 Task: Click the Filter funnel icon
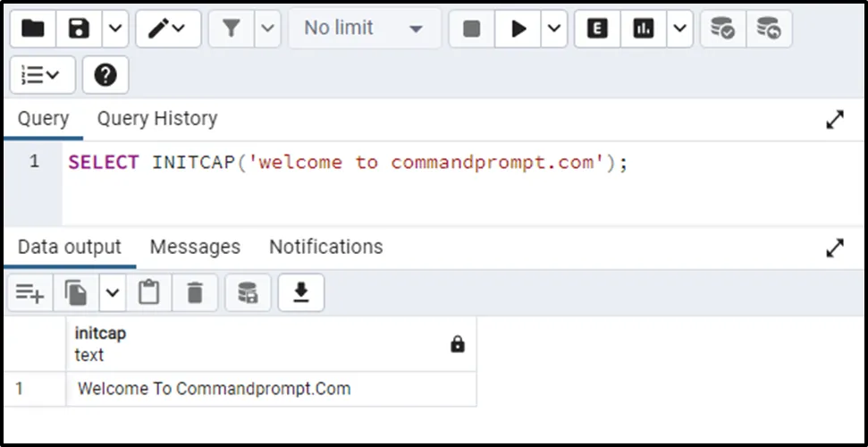point(232,29)
